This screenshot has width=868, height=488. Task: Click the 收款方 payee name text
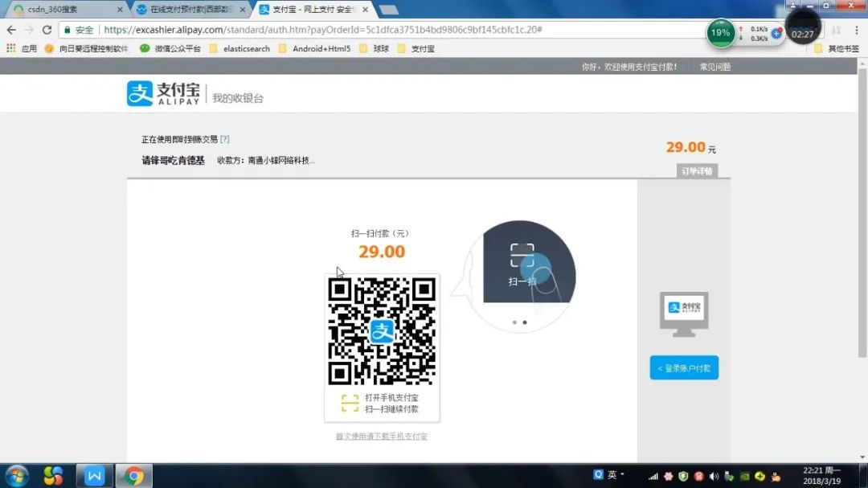click(266, 160)
